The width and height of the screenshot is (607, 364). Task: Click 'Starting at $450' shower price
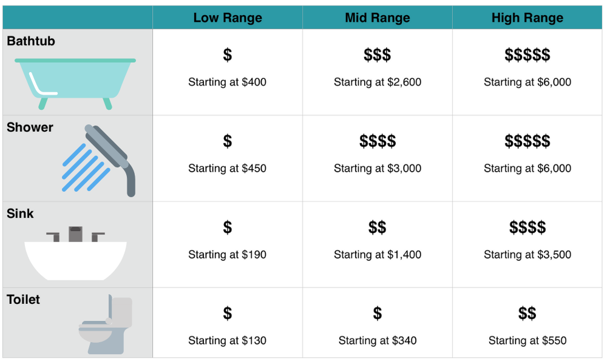click(x=227, y=168)
